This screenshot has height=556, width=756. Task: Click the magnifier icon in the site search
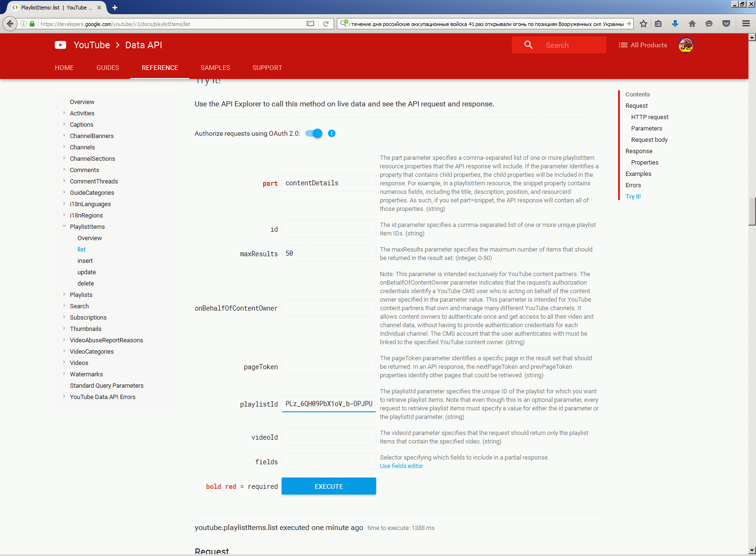point(528,45)
